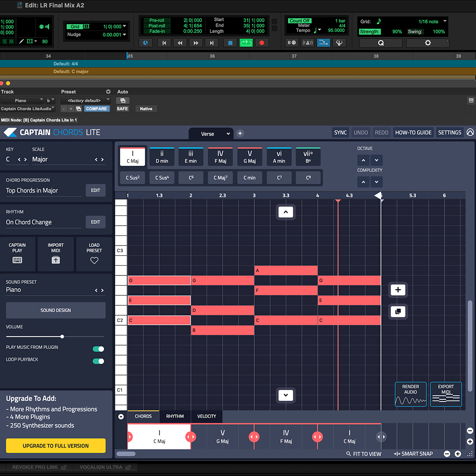Click Return to Zero transport button
Image resolution: width=476 pixels, height=476 pixels.
tap(164, 43)
